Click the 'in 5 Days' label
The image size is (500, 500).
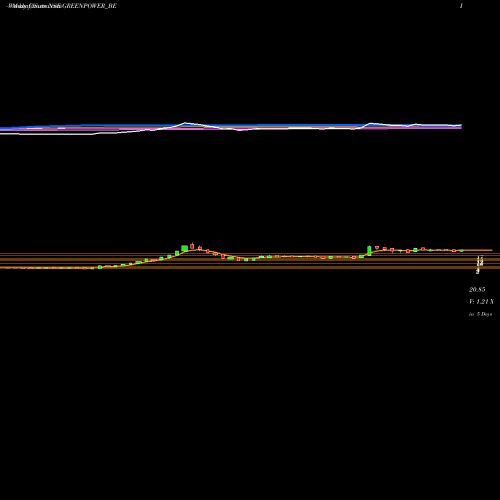point(480,314)
